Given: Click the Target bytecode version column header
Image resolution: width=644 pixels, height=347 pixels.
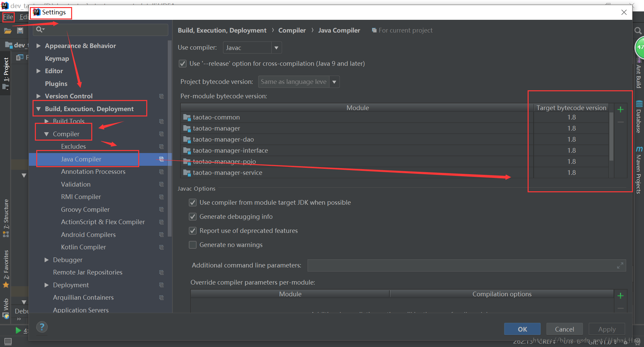Looking at the screenshot, I should [572, 108].
